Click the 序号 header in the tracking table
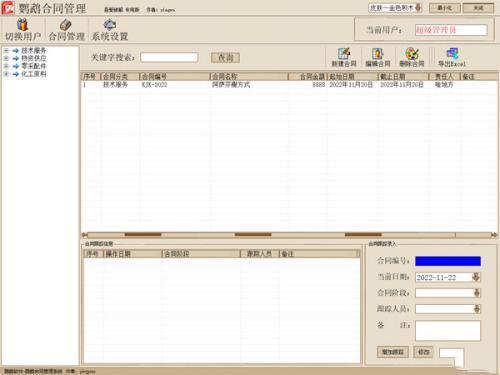Screen dimensions: 500x375 tap(94, 254)
